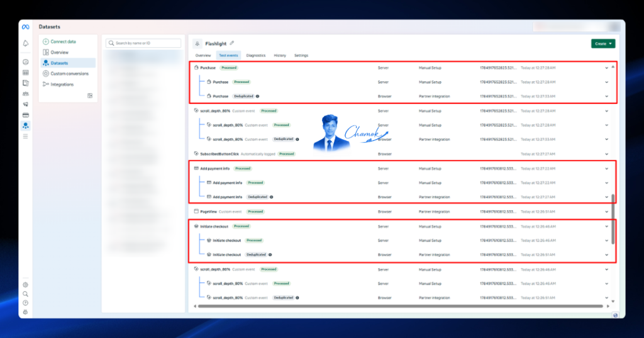The image size is (644, 338).
Task: Switch to the History tab
Action: pyautogui.click(x=280, y=55)
